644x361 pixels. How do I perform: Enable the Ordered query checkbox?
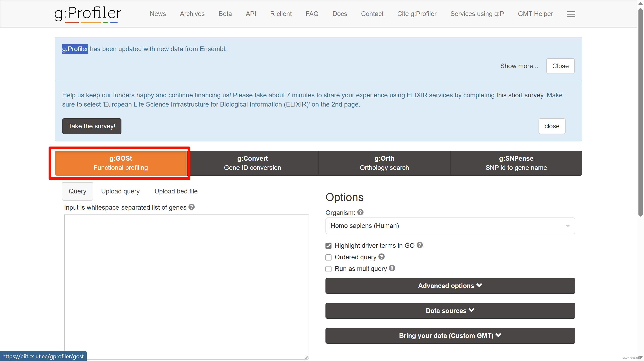pyautogui.click(x=328, y=257)
